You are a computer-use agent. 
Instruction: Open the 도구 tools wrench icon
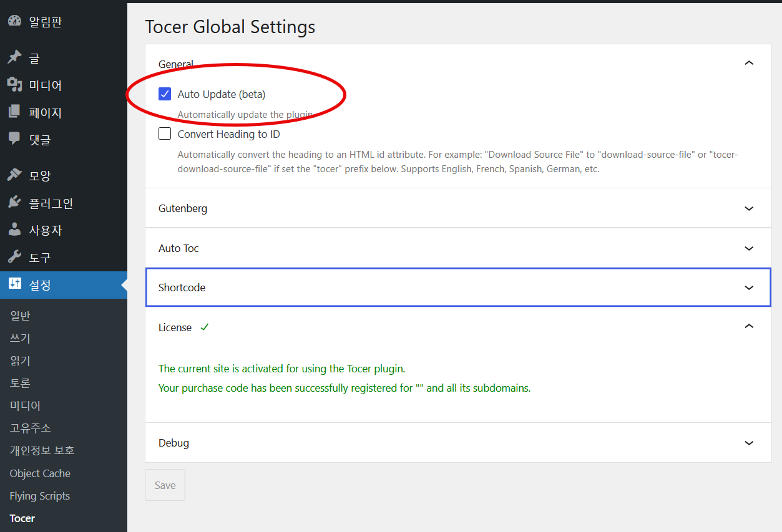15,256
